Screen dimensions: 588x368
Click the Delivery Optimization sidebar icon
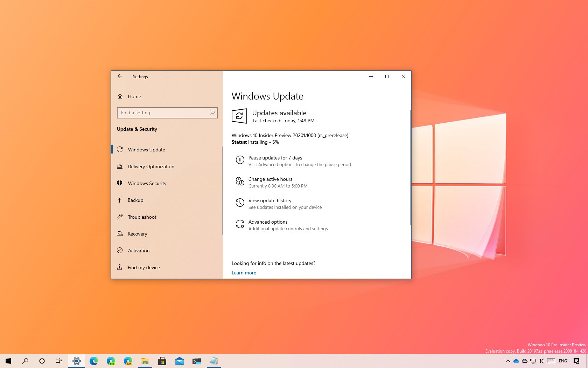tap(120, 166)
